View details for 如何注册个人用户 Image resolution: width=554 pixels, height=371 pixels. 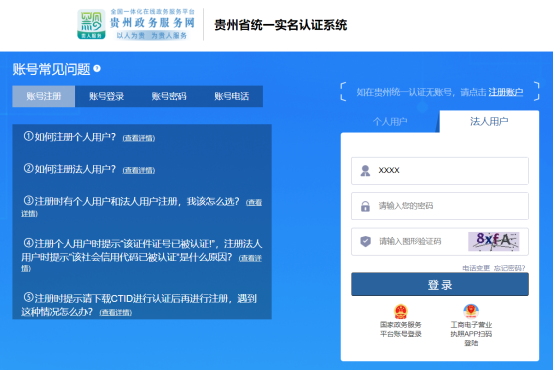coord(139,138)
